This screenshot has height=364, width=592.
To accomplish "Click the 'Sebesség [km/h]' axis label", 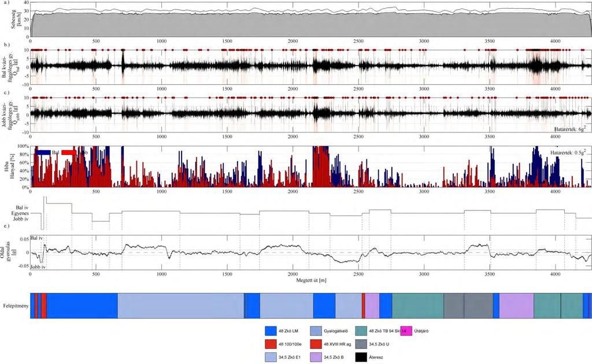I will tap(16, 20).
